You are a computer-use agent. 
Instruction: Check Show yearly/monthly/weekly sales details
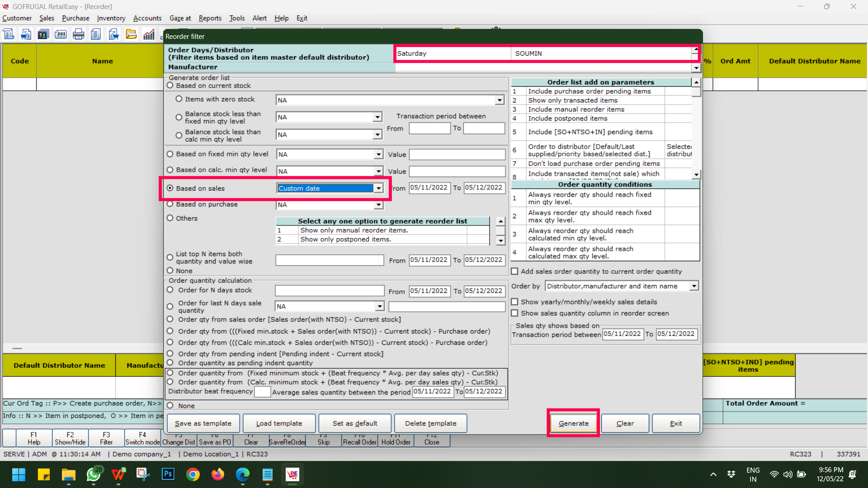pyautogui.click(x=514, y=302)
